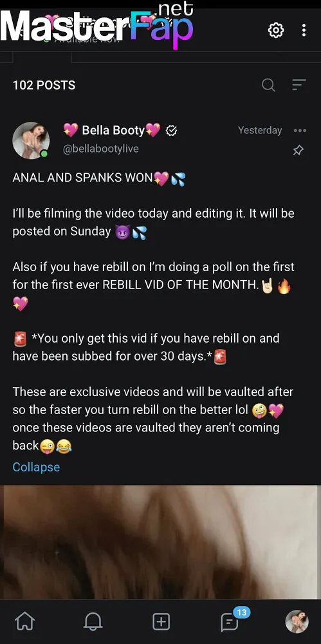321x644 pixels.
Task: Click the poster's round avatar thumbnail
Action: pyautogui.click(x=31, y=140)
